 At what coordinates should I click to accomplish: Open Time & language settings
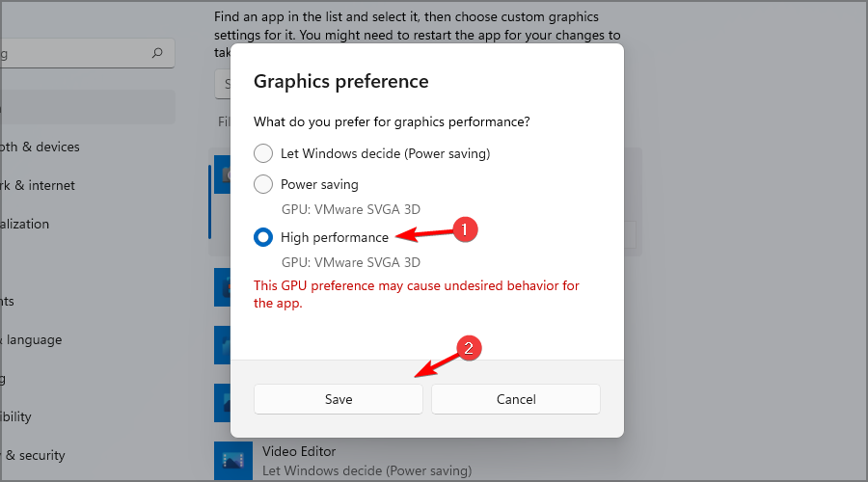[x=31, y=339]
